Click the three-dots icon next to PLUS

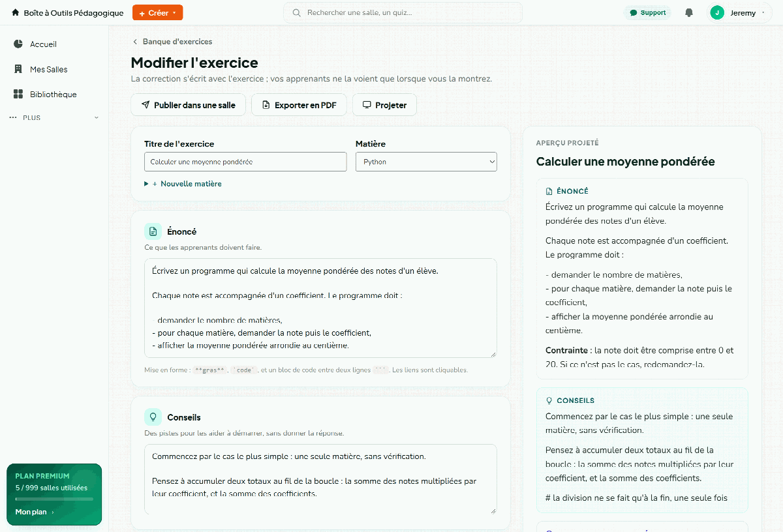[x=13, y=118]
